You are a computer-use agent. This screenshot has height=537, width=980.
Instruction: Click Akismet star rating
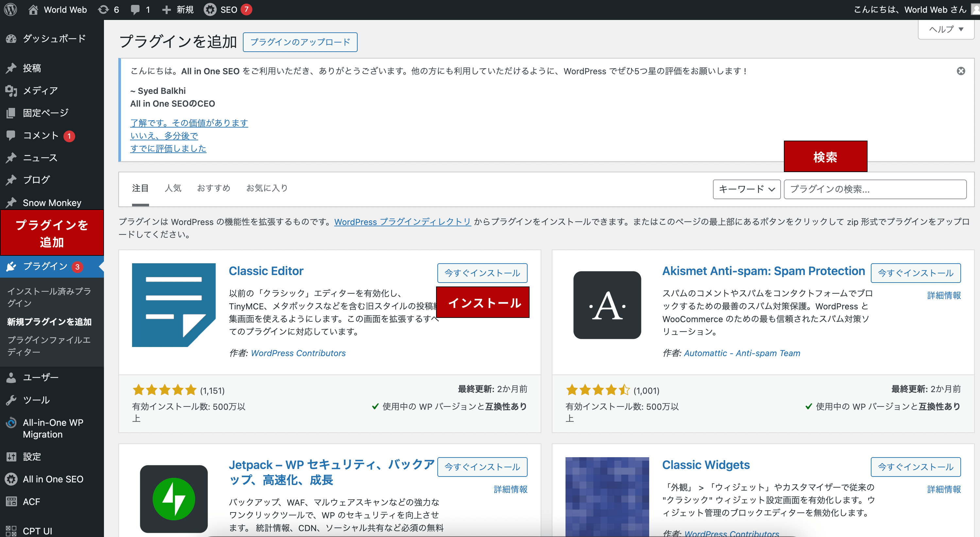[598, 390]
